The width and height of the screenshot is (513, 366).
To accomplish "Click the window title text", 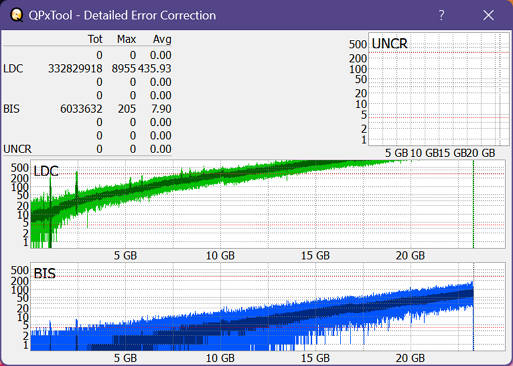I will pyautogui.click(x=122, y=15).
